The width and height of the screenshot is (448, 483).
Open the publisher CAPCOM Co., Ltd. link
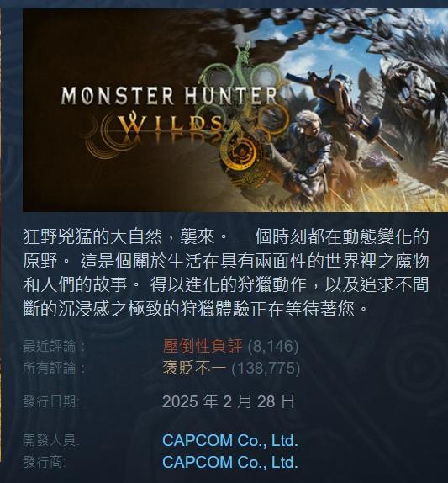[x=229, y=462]
